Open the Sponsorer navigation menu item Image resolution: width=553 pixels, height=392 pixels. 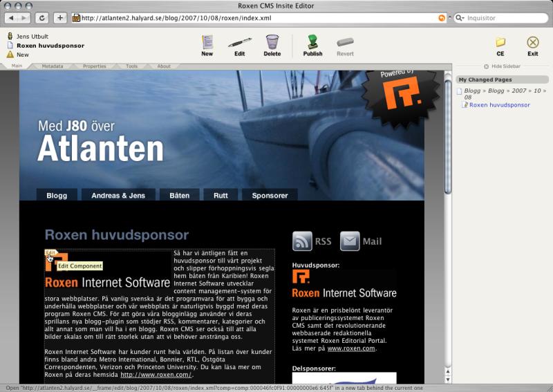coord(270,196)
